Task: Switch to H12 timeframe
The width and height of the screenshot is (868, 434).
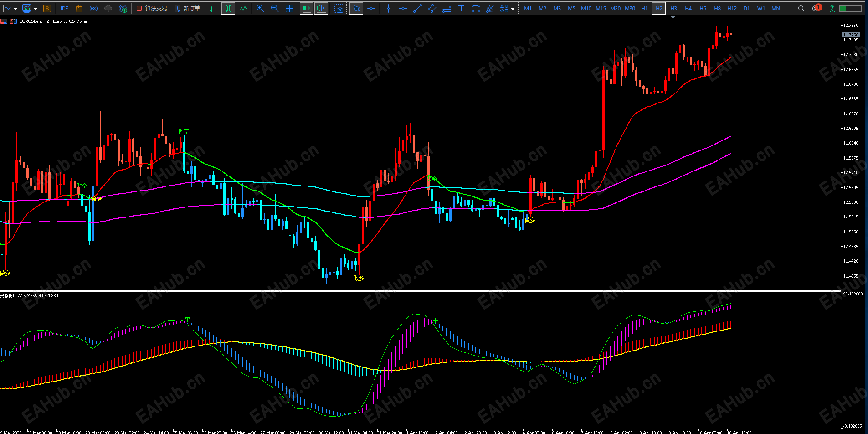Action: tap(732, 8)
